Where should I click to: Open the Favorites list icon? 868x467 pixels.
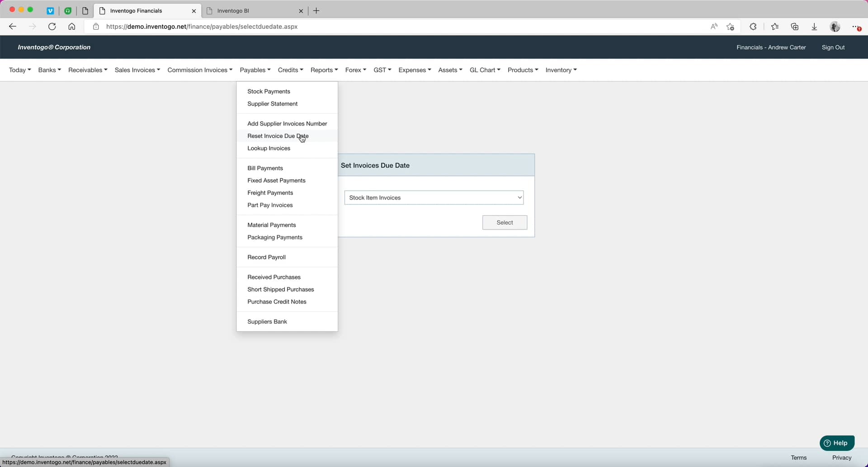click(x=775, y=27)
